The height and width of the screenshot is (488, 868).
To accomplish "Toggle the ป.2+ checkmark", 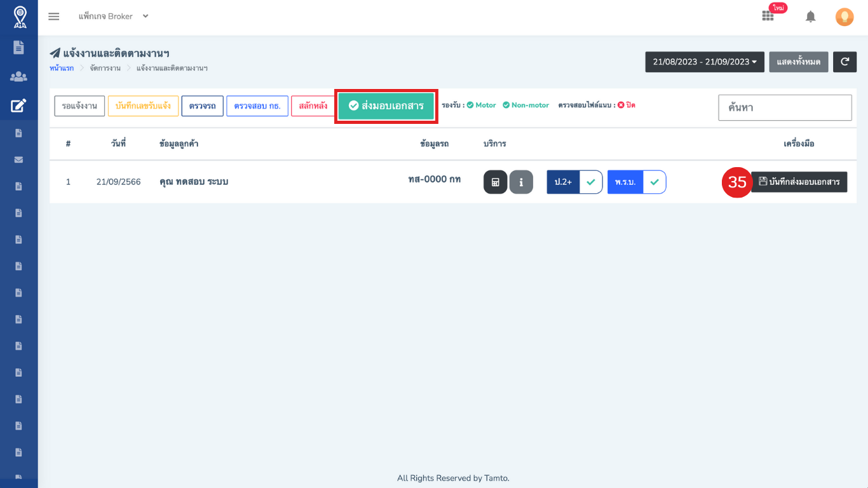I will pyautogui.click(x=591, y=182).
